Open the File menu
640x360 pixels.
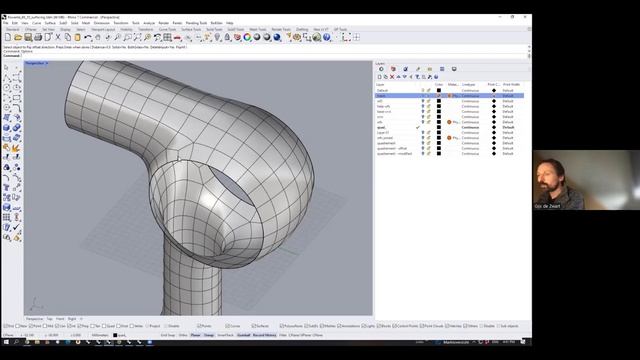click(5, 23)
